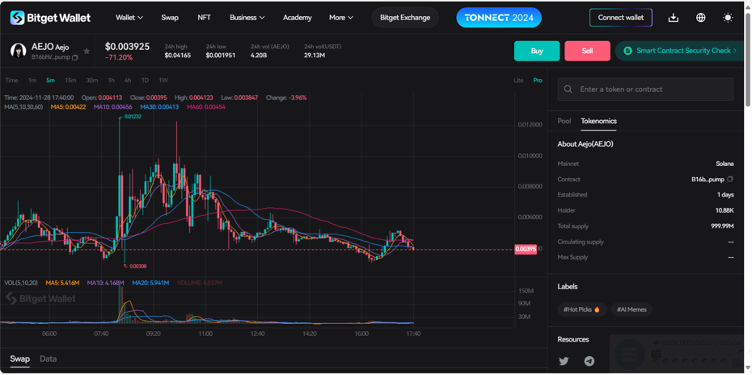Screen dimensions: 755x375
Task: Click the AEJO token avatar
Action: pyautogui.click(x=18, y=51)
